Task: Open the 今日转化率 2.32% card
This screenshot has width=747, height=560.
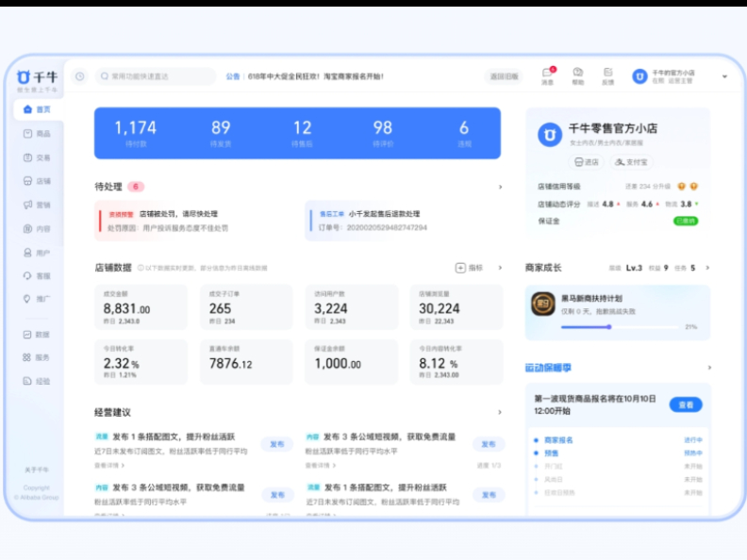Action: coord(141,362)
